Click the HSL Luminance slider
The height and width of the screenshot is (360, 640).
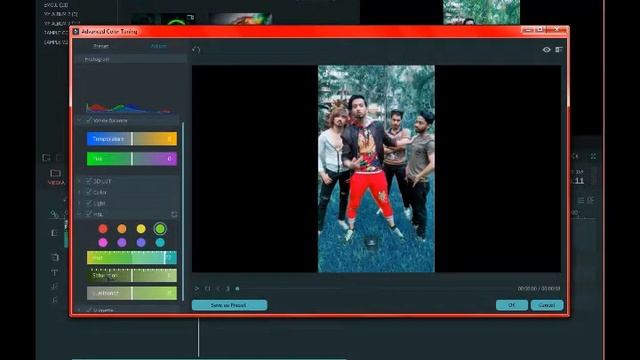[132, 293]
